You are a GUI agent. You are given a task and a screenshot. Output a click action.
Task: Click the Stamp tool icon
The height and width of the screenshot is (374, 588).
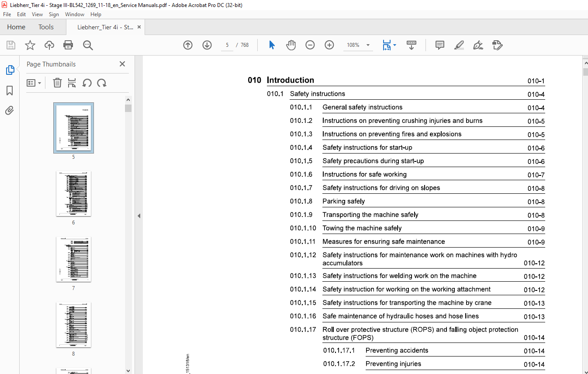(x=497, y=45)
